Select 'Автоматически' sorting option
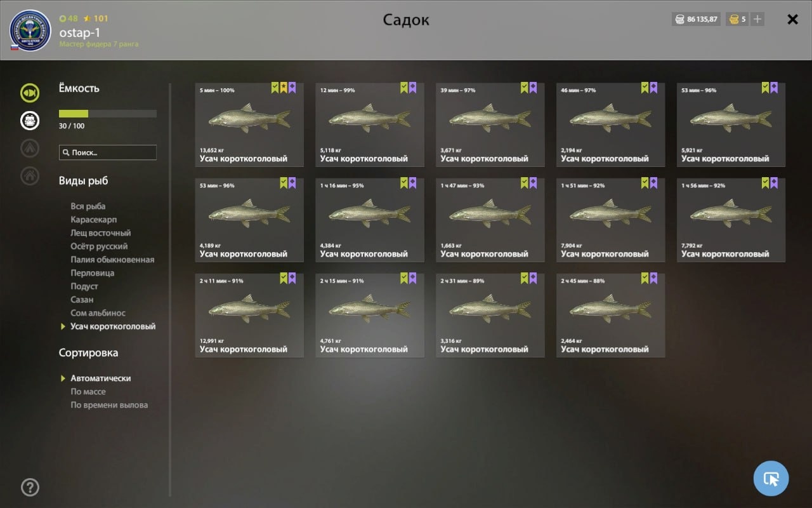This screenshot has height=508, width=812. (101, 378)
